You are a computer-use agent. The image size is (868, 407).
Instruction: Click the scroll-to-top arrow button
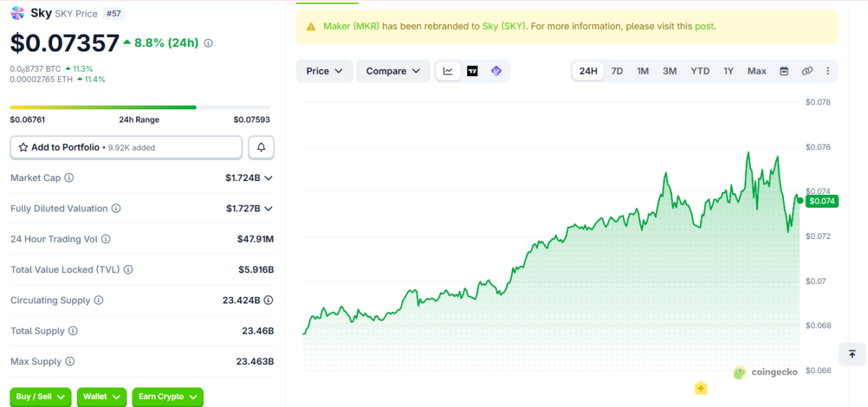[851, 354]
